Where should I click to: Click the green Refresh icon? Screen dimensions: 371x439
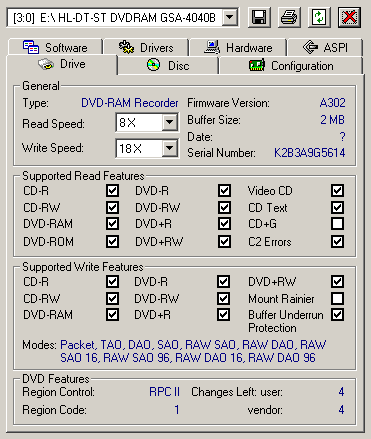point(319,17)
